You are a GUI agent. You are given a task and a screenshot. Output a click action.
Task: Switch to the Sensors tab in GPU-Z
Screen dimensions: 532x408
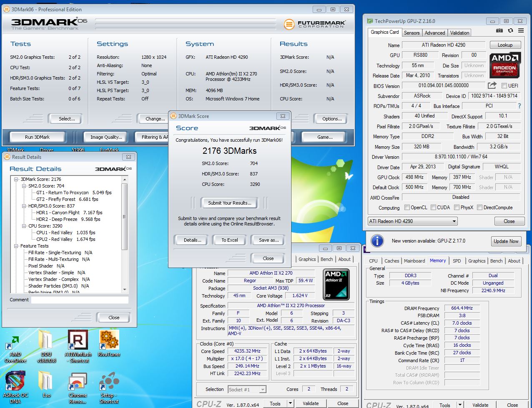click(x=412, y=33)
